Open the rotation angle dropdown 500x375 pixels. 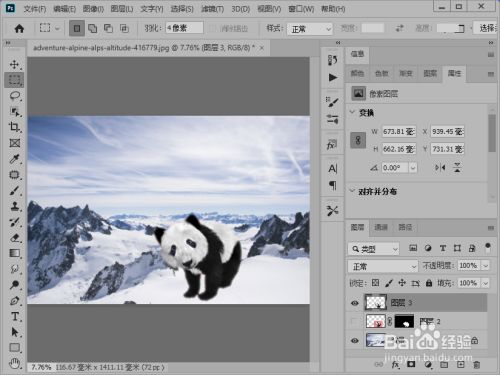[413, 167]
